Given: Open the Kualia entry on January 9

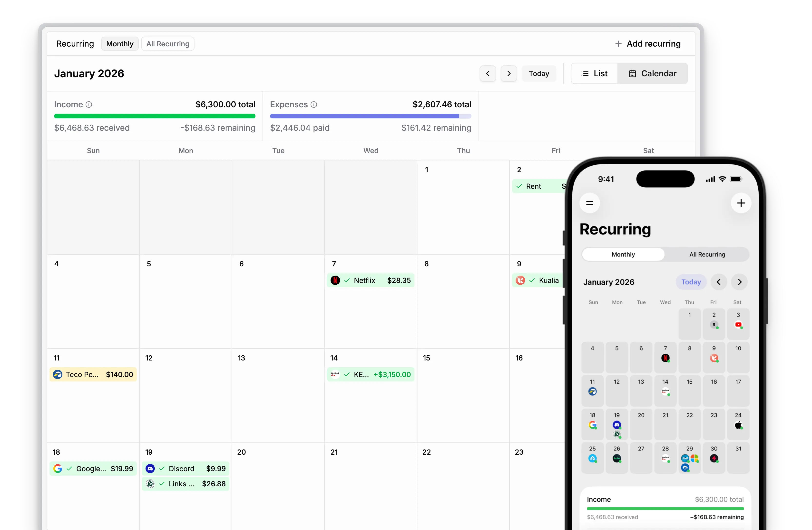Looking at the screenshot, I should point(548,280).
